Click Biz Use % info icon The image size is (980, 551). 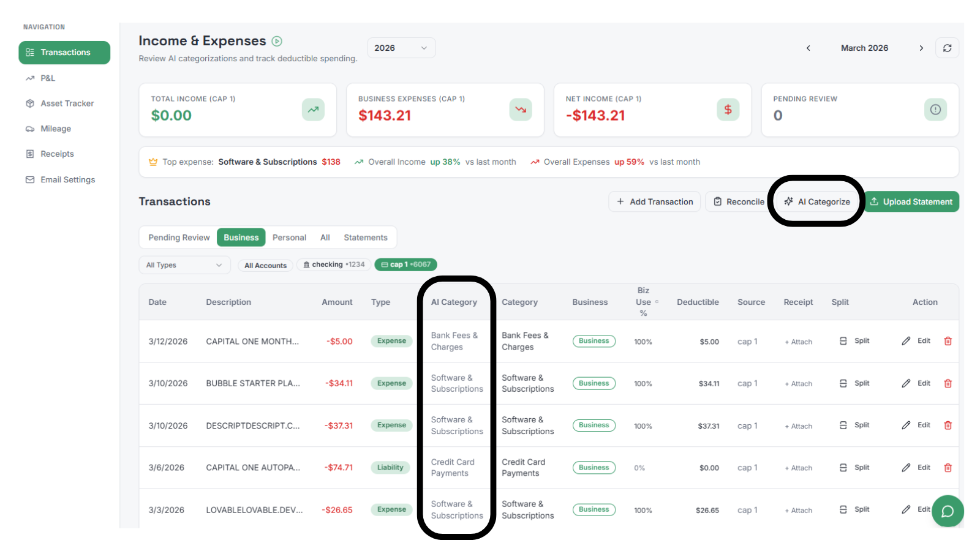point(657,302)
